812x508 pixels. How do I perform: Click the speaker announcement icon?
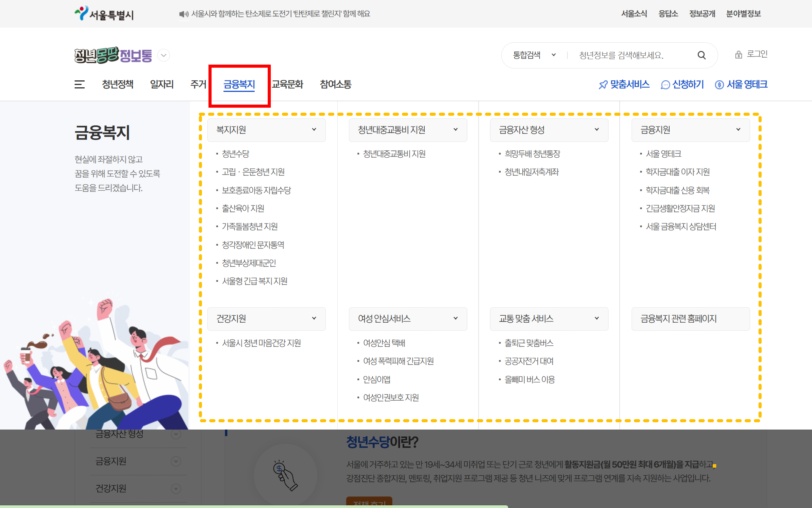tap(183, 14)
